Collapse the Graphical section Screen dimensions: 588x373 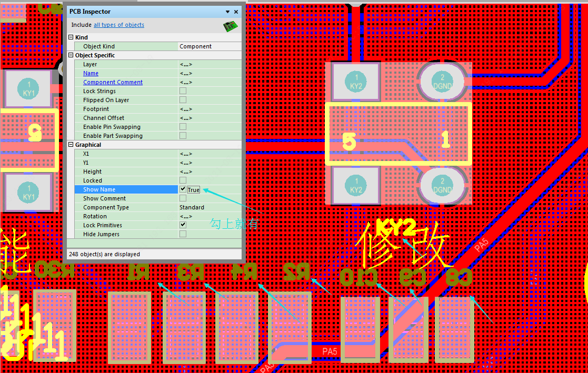(x=71, y=145)
